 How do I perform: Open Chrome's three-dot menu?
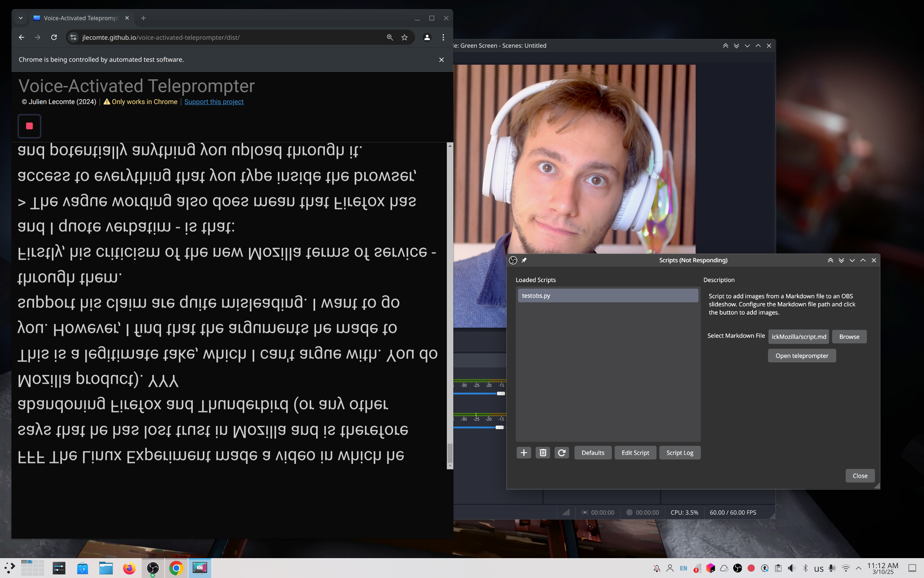pos(443,37)
